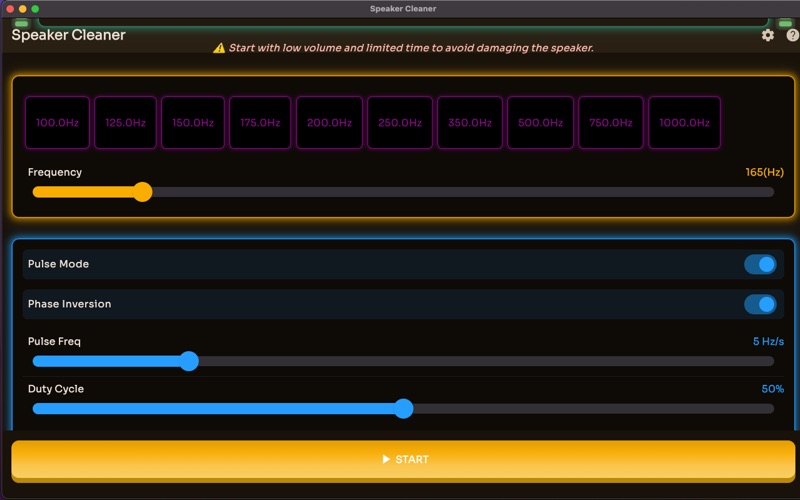Open the help question mark icon
Viewport: 800px width, 500px height.
point(792,35)
